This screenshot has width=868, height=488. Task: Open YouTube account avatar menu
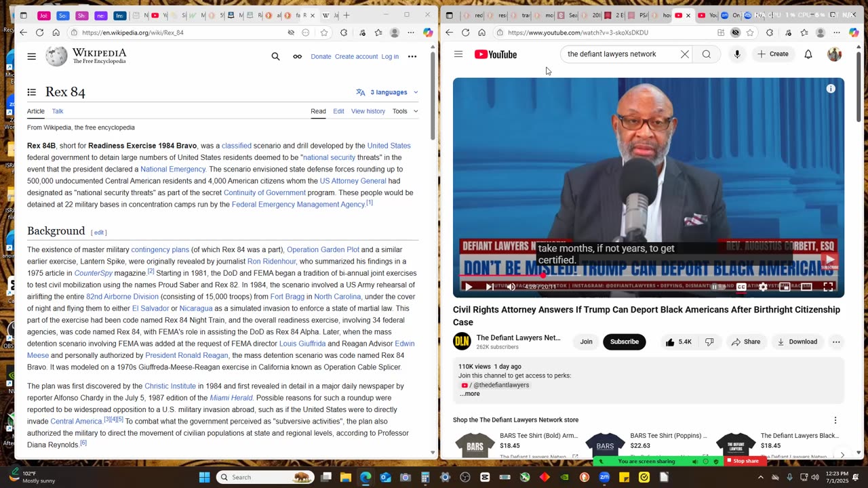tap(835, 54)
